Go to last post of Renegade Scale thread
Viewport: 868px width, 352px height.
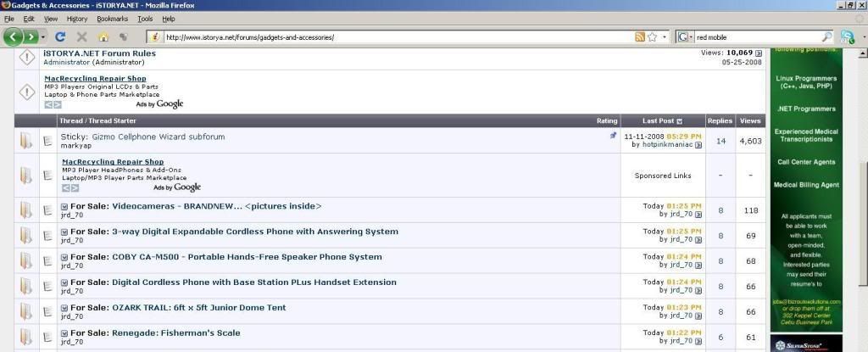point(698,341)
